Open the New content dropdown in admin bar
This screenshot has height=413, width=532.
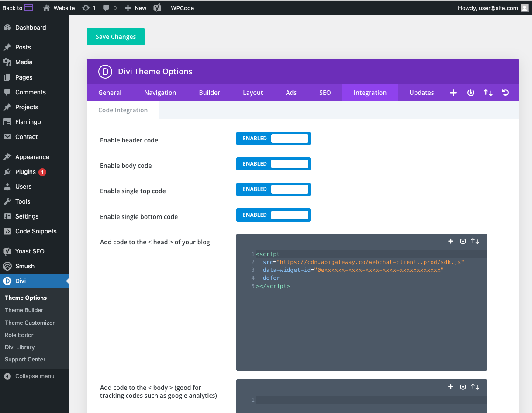[136, 8]
